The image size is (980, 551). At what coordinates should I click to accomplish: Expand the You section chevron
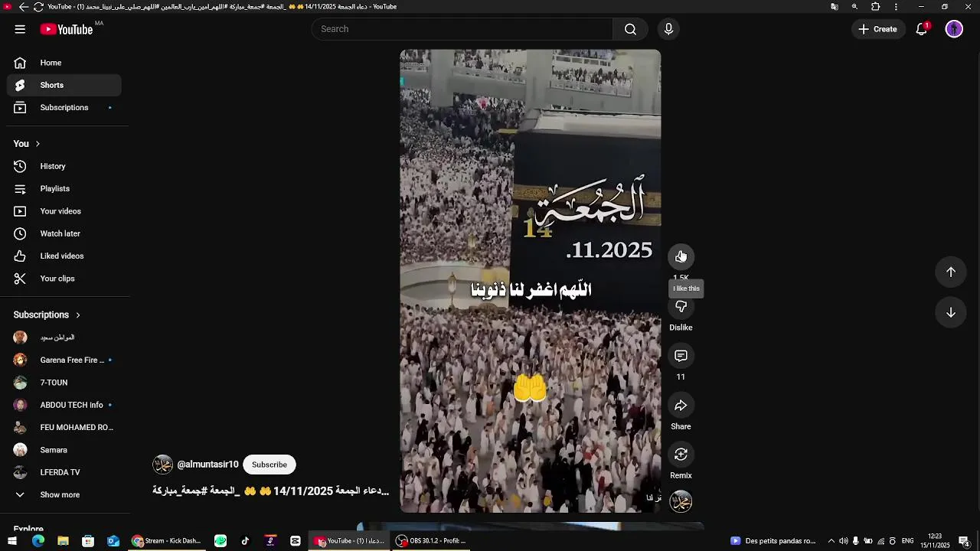tap(38, 144)
